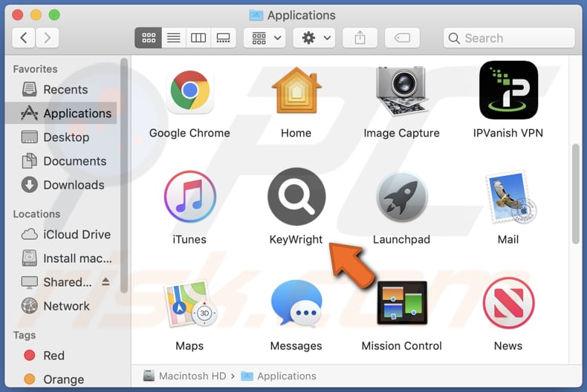Select KeyWright magnifier app icon
587x392 pixels.
[296, 197]
